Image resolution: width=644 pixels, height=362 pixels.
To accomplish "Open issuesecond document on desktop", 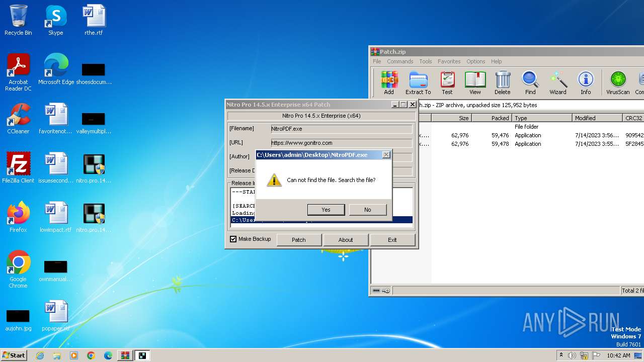I will pyautogui.click(x=56, y=168).
